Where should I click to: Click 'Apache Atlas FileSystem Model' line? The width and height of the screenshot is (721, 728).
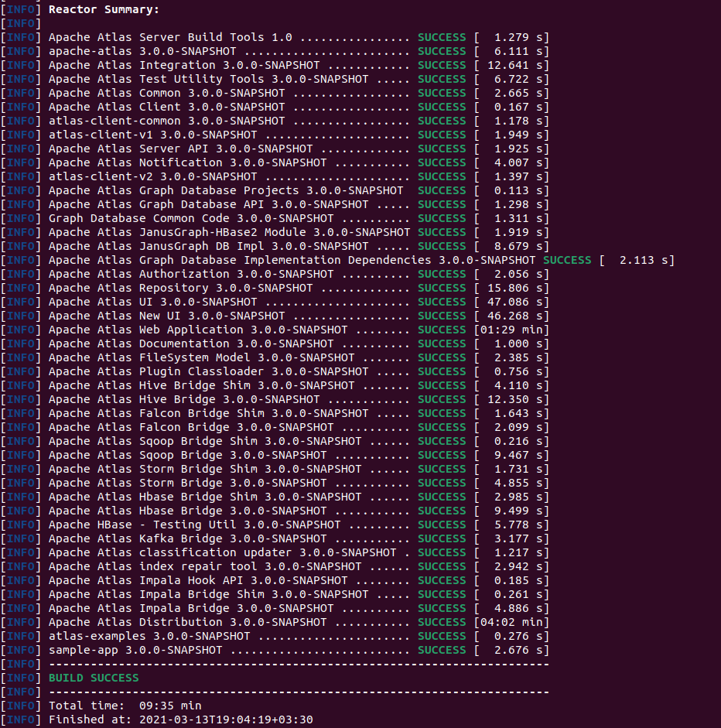(x=201, y=357)
